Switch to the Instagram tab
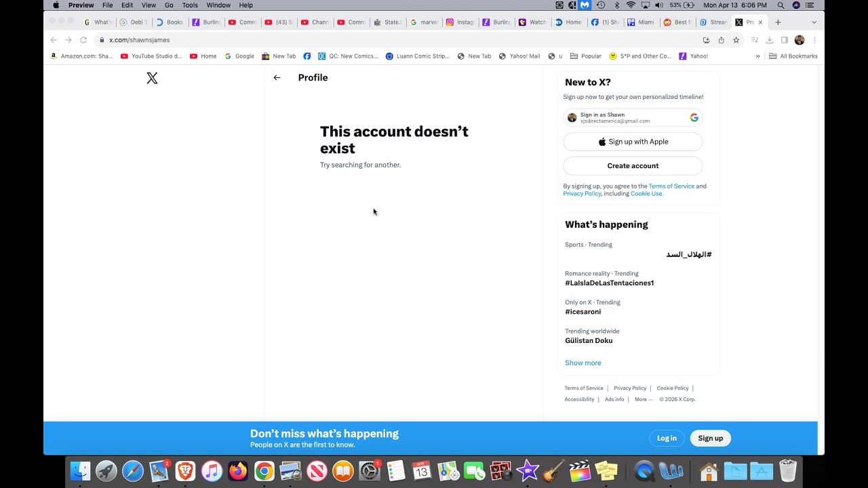The image size is (868, 488). coord(460,22)
